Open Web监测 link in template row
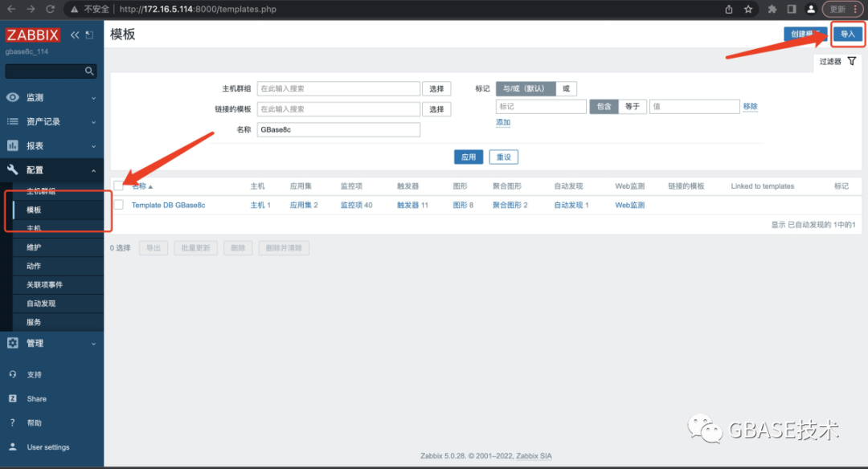Viewport: 868px width, 469px height. pos(629,205)
